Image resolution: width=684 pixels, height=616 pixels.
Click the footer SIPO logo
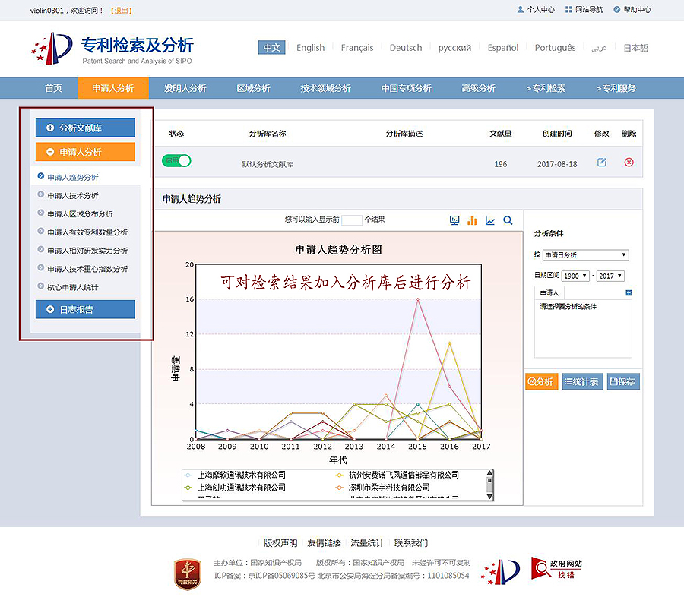pos(501,572)
